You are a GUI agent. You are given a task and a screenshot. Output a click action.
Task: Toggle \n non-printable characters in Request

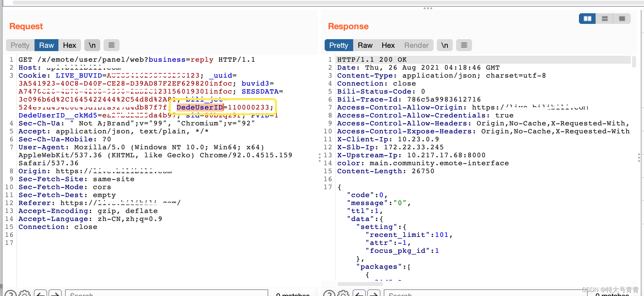click(92, 45)
